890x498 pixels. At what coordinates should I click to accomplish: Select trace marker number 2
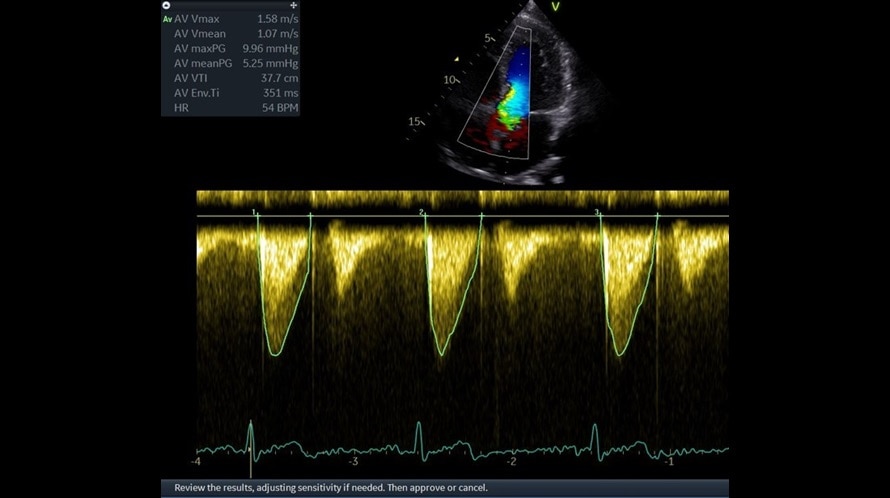click(422, 213)
